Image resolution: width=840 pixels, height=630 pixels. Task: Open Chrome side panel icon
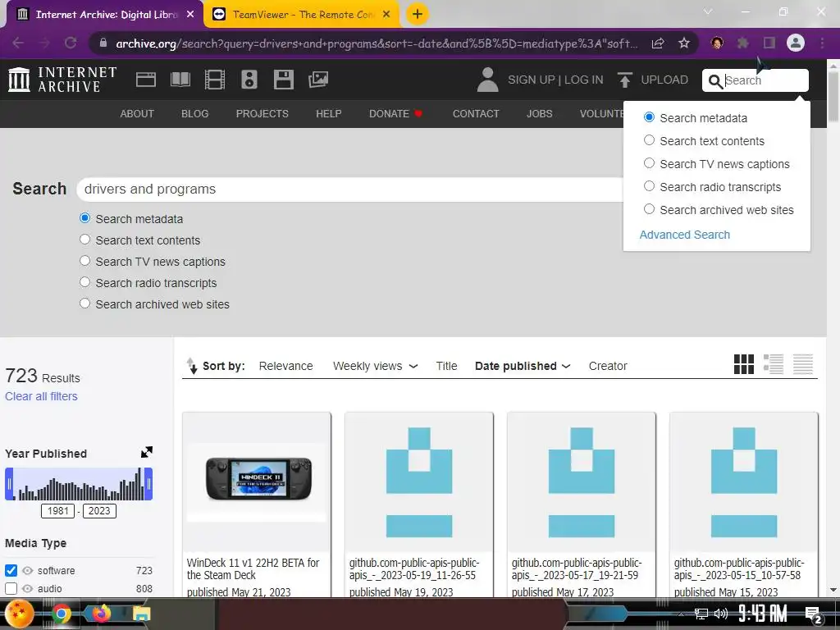[x=769, y=43]
